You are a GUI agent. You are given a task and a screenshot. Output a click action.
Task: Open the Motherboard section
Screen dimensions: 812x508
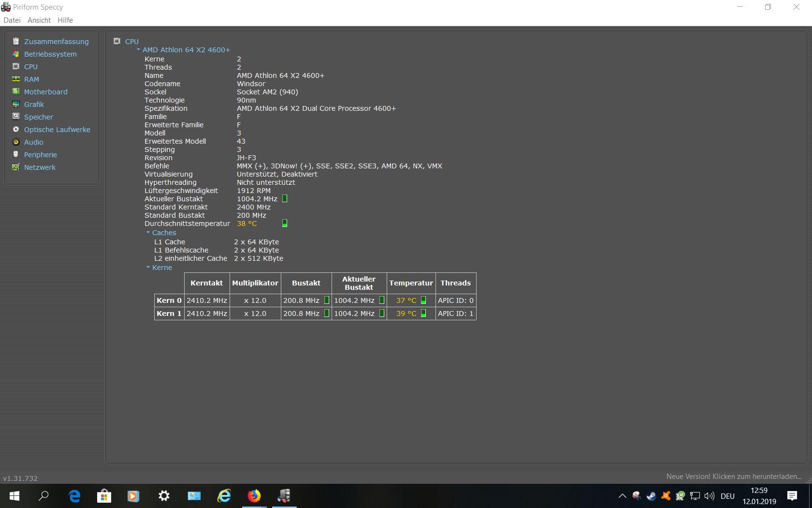point(46,92)
